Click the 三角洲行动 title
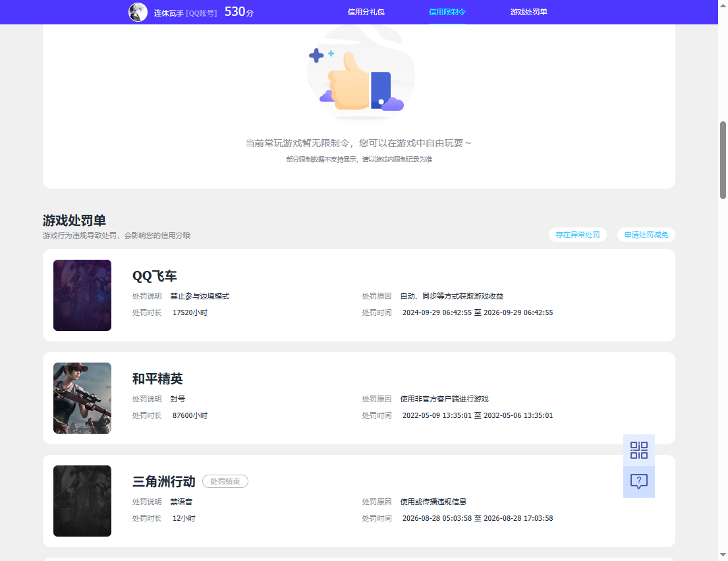Viewport: 728px width, 561px height. click(164, 482)
